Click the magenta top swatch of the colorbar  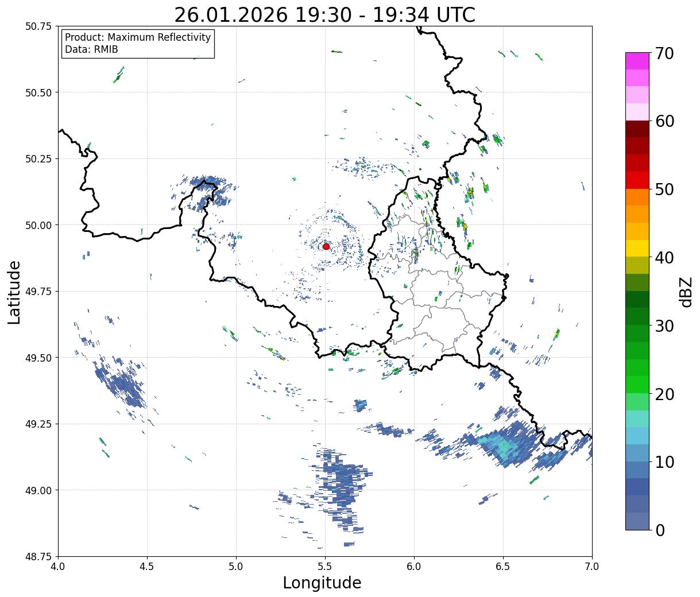click(x=637, y=61)
